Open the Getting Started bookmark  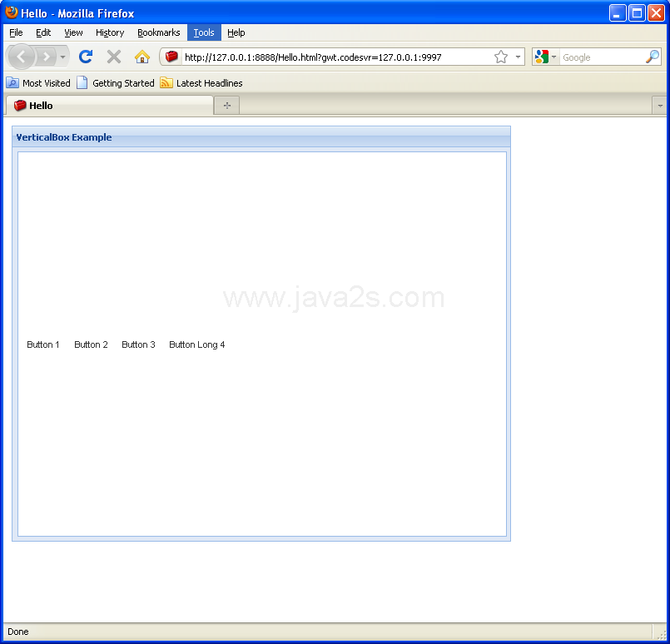pyautogui.click(x=116, y=83)
